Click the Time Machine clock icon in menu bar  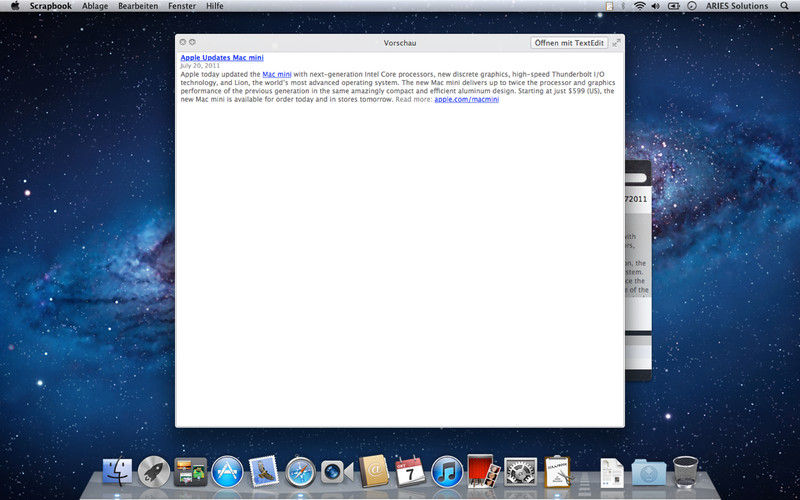692,6
